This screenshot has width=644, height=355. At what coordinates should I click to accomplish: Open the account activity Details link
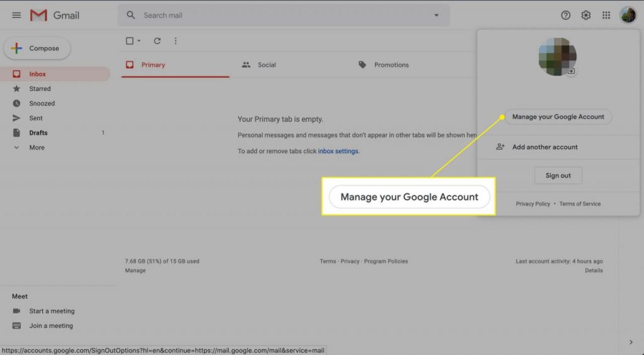pos(594,270)
